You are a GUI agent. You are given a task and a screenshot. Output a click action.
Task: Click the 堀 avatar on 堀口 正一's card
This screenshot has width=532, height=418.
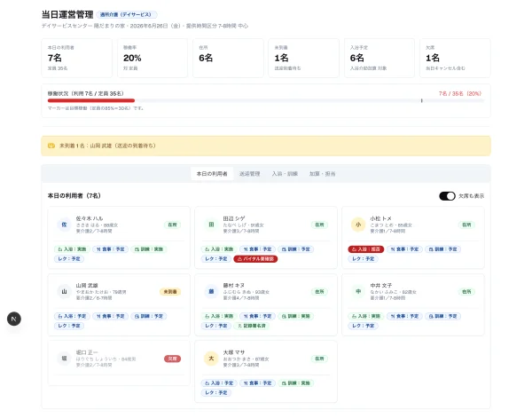(x=64, y=359)
